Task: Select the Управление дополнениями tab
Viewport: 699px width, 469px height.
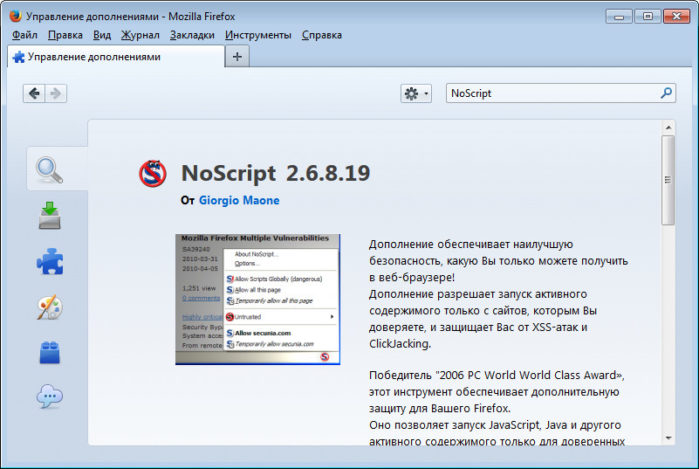Action: (110, 57)
